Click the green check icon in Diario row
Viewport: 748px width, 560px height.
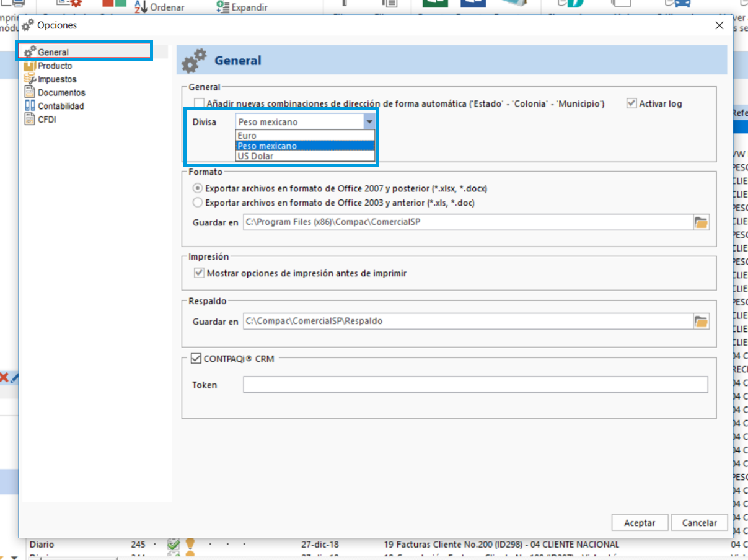point(174,545)
